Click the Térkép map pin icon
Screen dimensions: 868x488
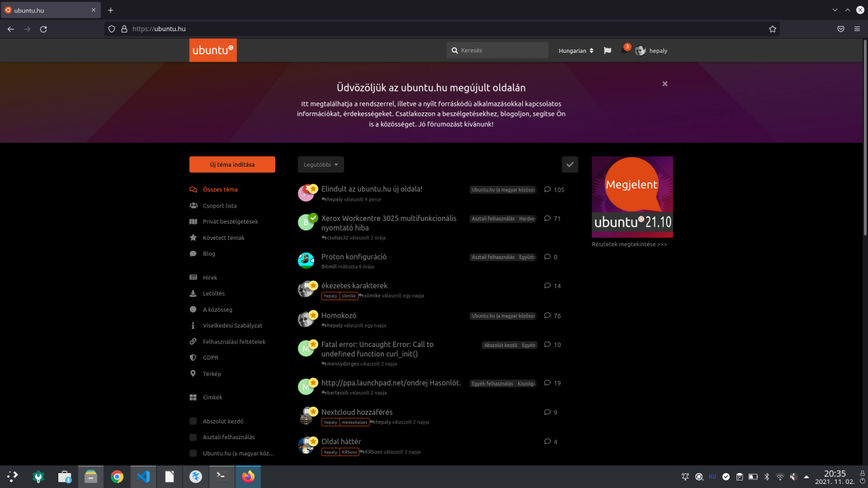(x=193, y=373)
